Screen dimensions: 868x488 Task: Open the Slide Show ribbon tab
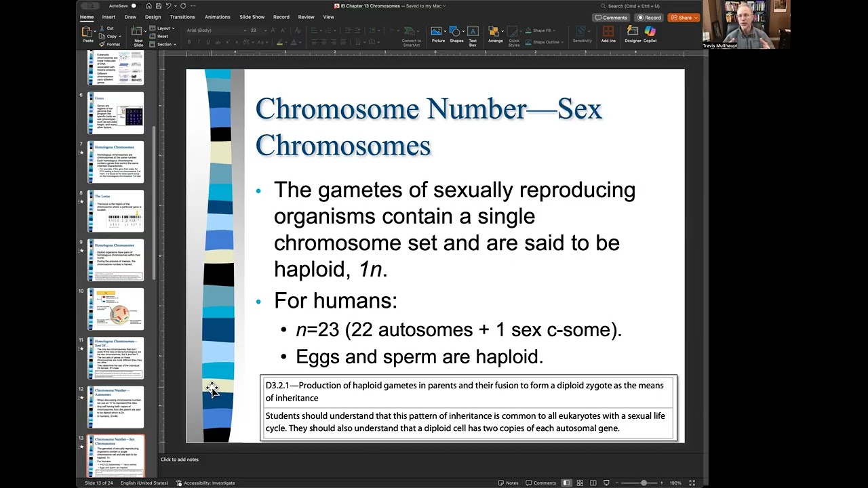click(x=252, y=17)
